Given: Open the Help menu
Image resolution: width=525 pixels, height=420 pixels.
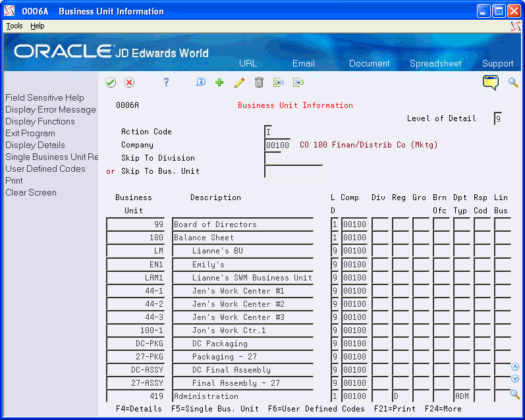Looking at the screenshot, I should pos(37,26).
